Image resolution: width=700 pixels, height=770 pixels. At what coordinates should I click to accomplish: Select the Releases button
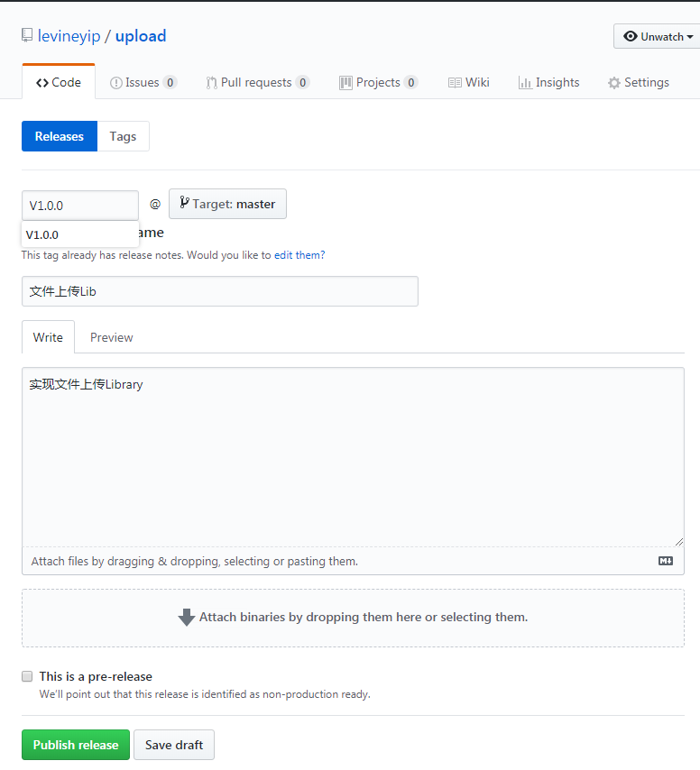[60, 136]
